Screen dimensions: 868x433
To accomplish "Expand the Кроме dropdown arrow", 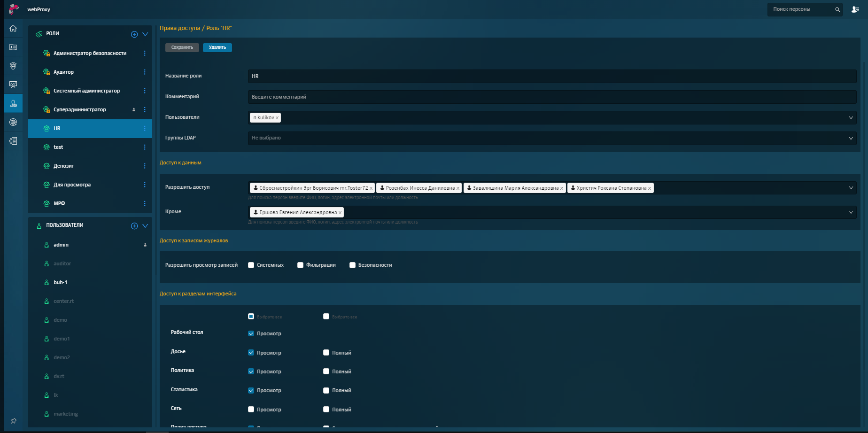I will (851, 212).
